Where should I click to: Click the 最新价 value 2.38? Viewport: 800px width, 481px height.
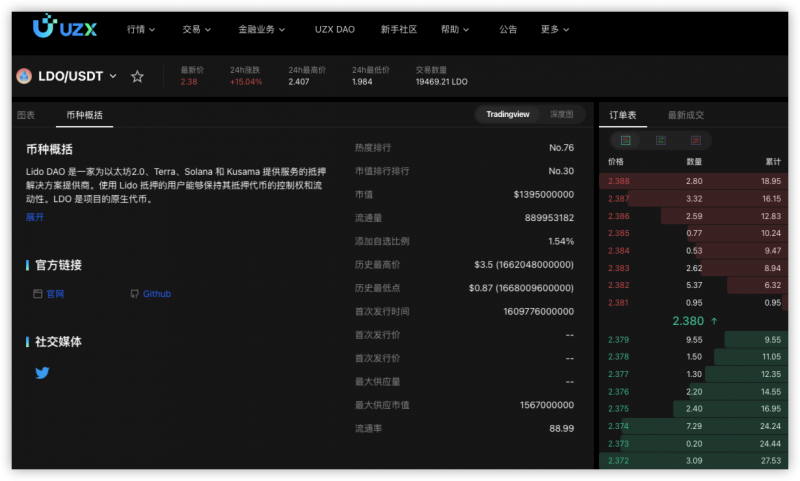189,82
